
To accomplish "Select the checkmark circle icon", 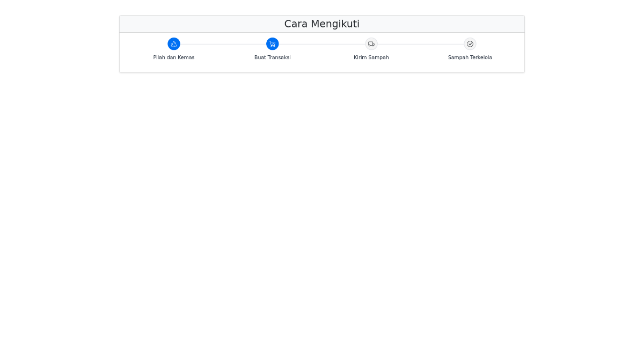I will click(470, 44).
